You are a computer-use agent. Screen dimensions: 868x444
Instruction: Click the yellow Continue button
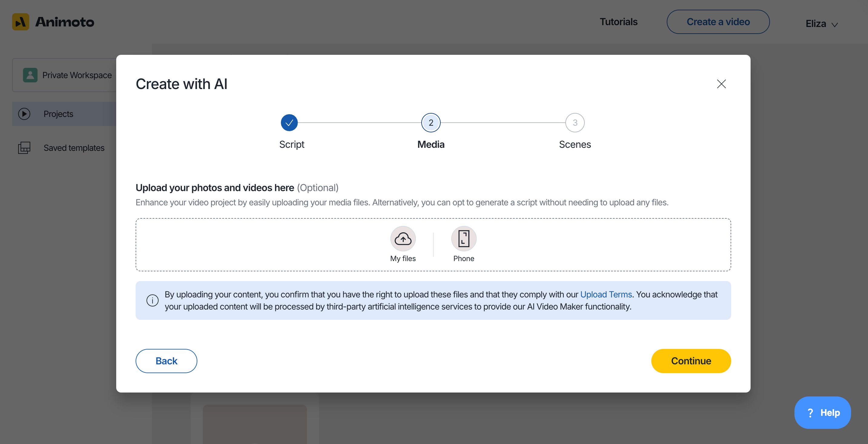[x=691, y=361]
